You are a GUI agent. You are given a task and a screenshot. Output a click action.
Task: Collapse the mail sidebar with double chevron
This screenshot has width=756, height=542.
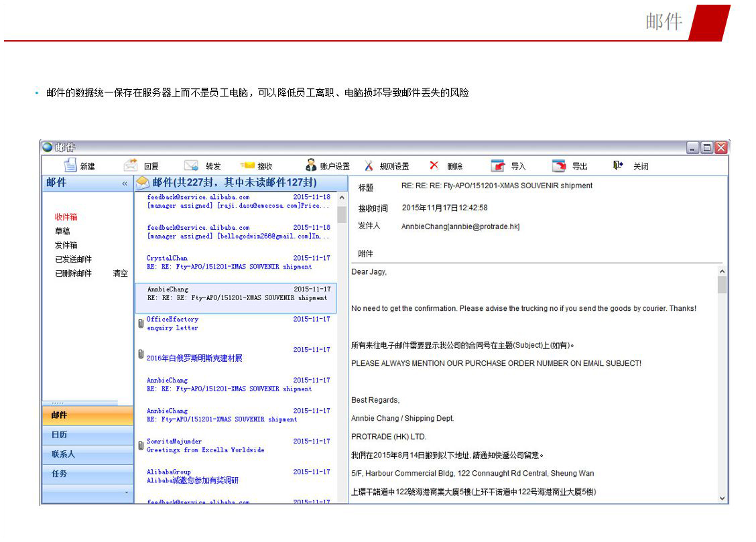coord(124,184)
